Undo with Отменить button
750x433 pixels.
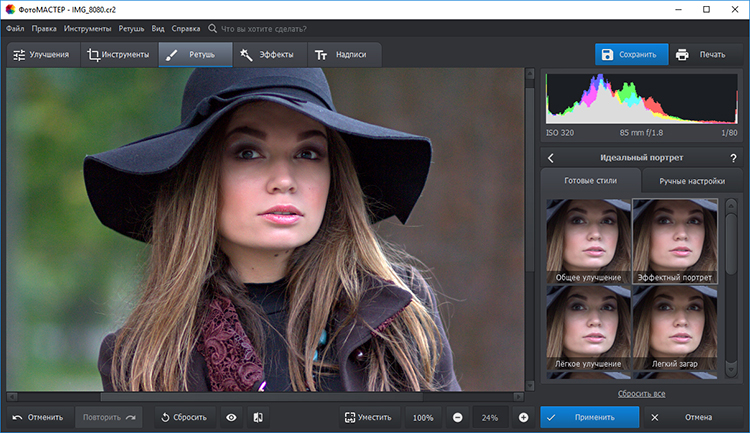pyautogui.click(x=38, y=417)
